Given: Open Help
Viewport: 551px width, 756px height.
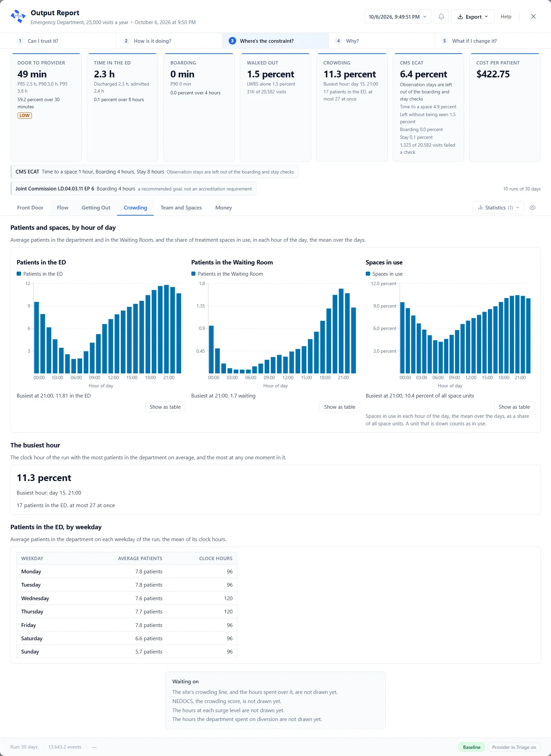Looking at the screenshot, I should 506,17.
